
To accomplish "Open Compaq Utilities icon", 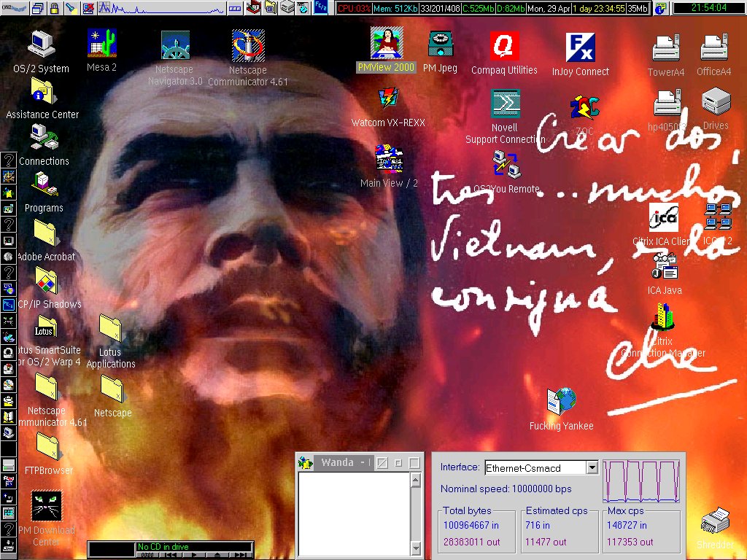I will [504, 46].
